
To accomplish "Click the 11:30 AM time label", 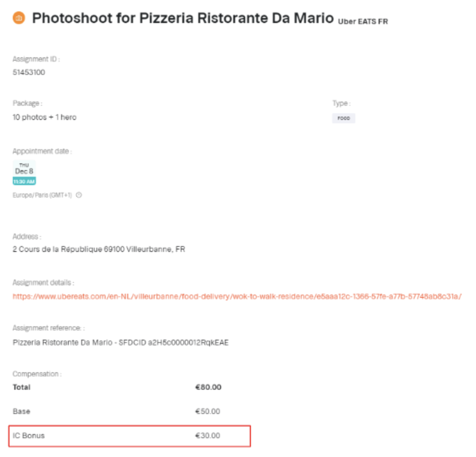I will pos(24,181).
